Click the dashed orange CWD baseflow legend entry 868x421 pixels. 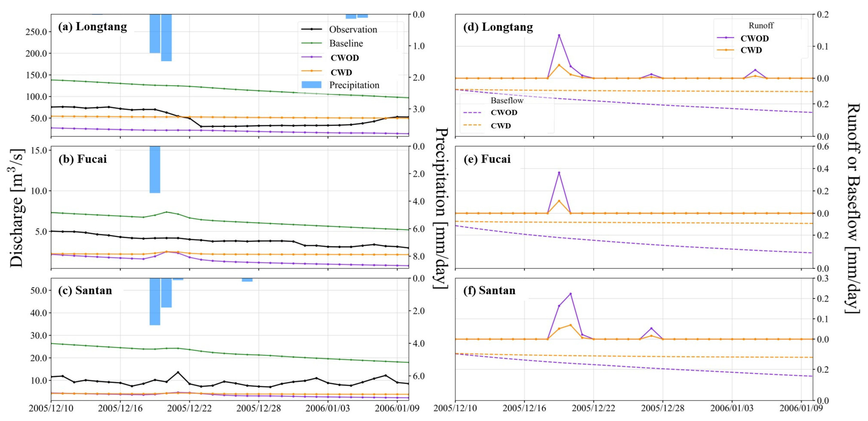(501, 126)
